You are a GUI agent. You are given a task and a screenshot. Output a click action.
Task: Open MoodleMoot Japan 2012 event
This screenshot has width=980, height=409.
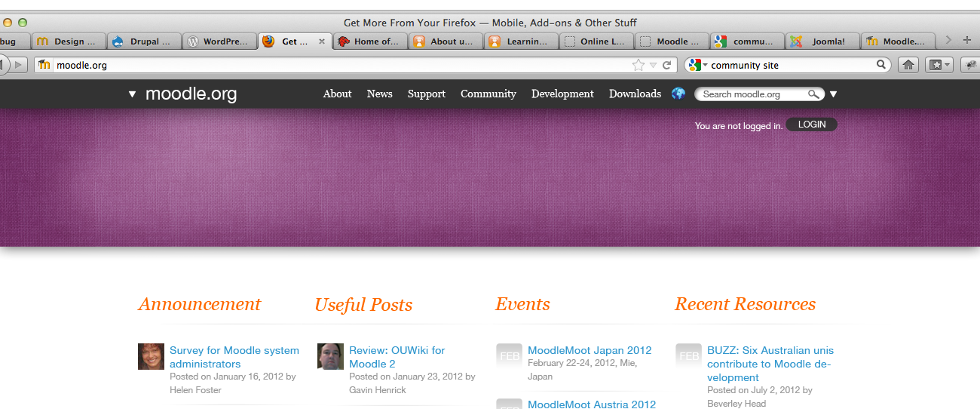[590, 350]
